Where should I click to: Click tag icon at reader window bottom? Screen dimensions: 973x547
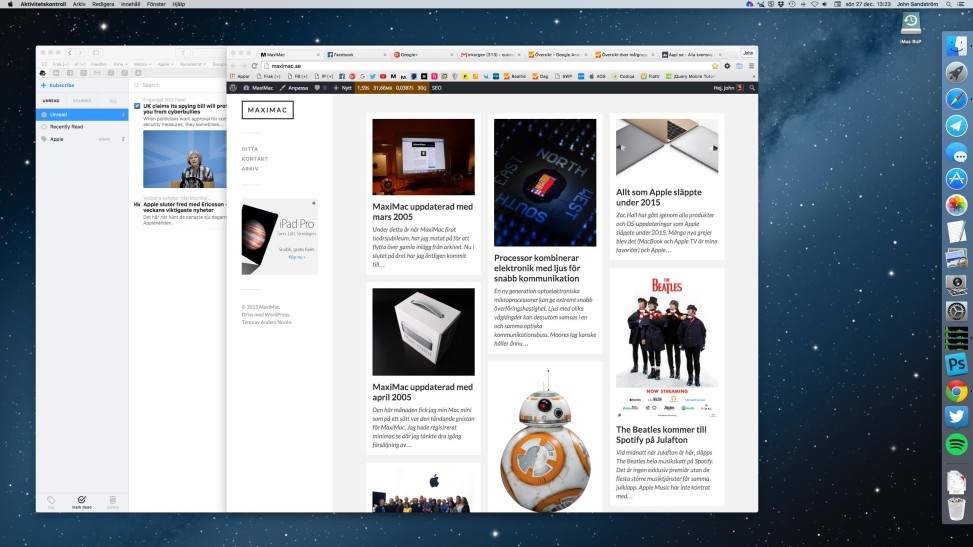51,502
